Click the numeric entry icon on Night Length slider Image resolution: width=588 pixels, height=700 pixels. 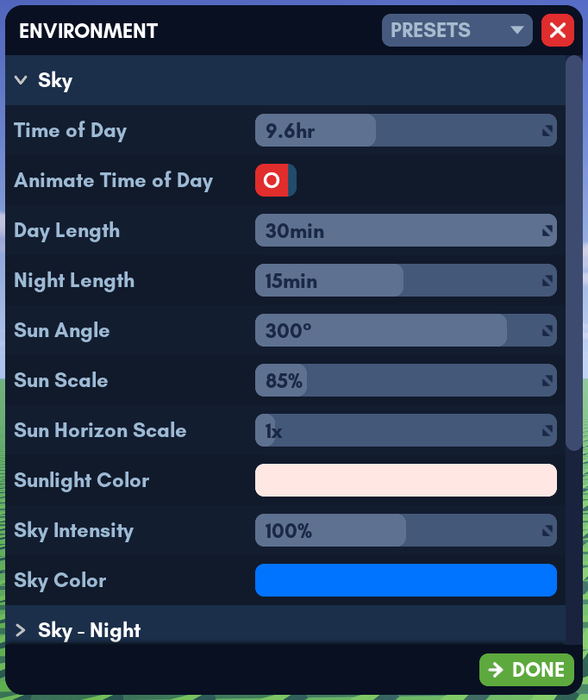coord(545,280)
